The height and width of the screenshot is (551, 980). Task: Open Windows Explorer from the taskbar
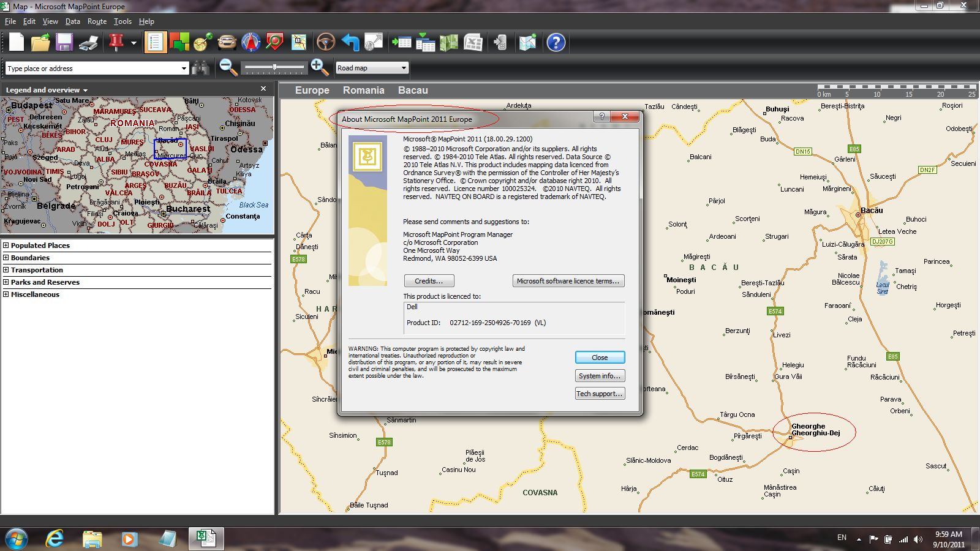point(92,539)
